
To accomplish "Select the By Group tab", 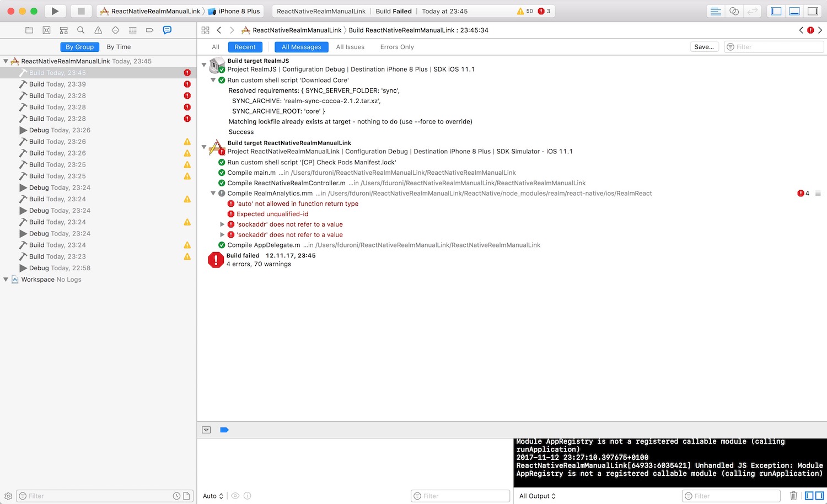I will click(79, 47).
